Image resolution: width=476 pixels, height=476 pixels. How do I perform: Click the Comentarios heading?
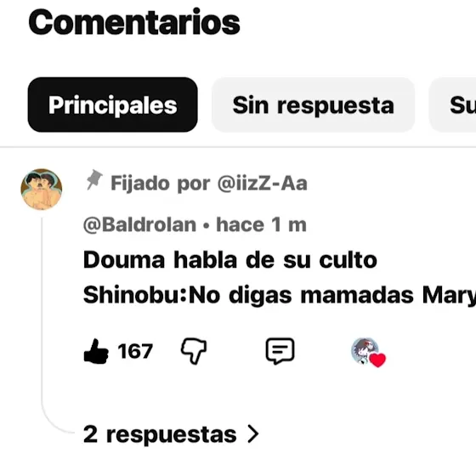pos(134,22)
